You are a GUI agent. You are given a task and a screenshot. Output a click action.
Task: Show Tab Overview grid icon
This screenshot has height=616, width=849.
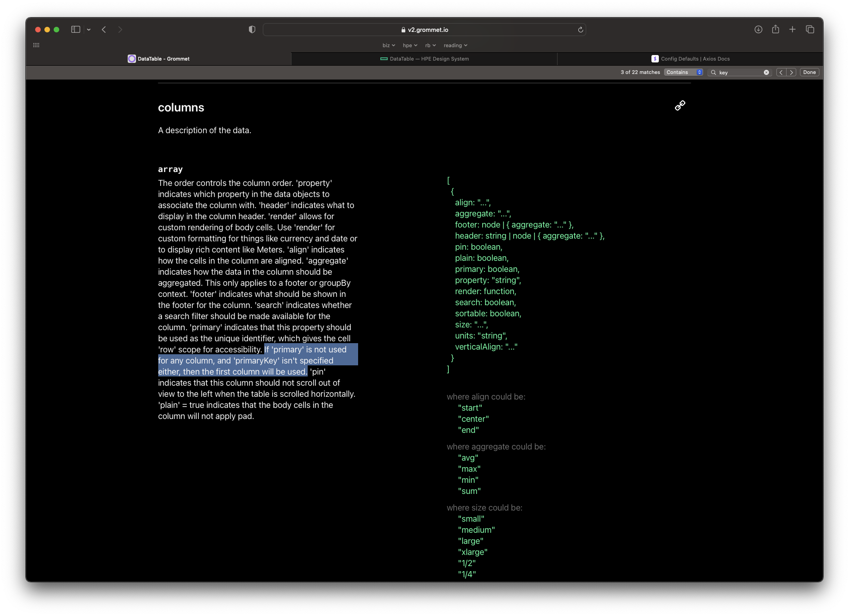click(810, 29)
